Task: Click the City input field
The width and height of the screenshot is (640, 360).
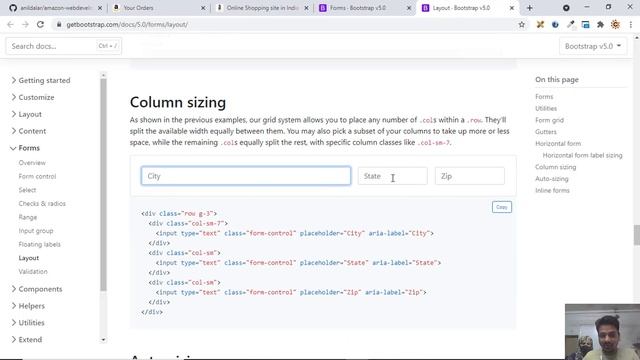Action: click(x=246, y=176)
